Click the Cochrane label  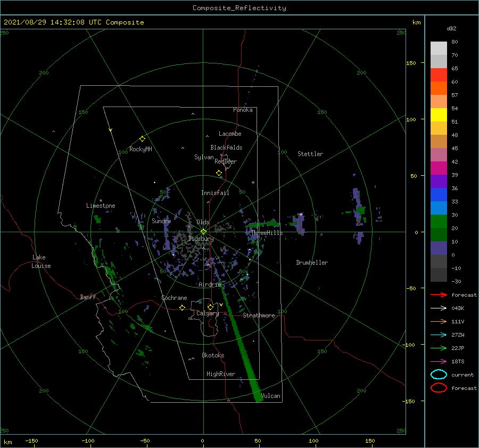click(x=174, y=298)
